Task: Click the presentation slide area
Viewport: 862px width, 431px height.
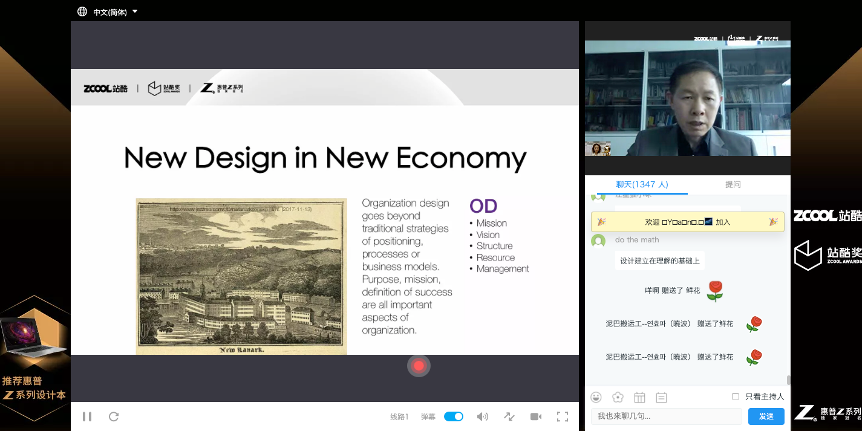Action: click(325, 212)
